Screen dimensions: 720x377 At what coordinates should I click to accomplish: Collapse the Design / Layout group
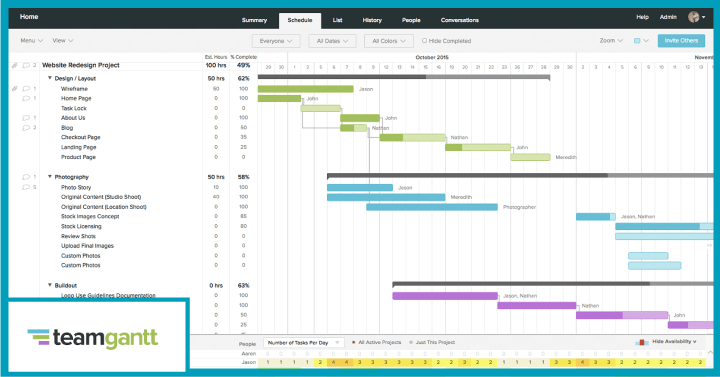50,78
